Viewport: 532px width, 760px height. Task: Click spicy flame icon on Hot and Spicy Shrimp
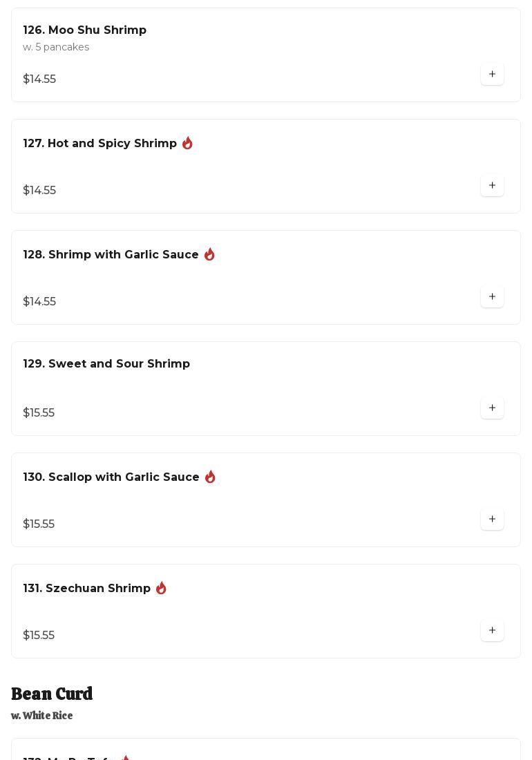(187, 143)
